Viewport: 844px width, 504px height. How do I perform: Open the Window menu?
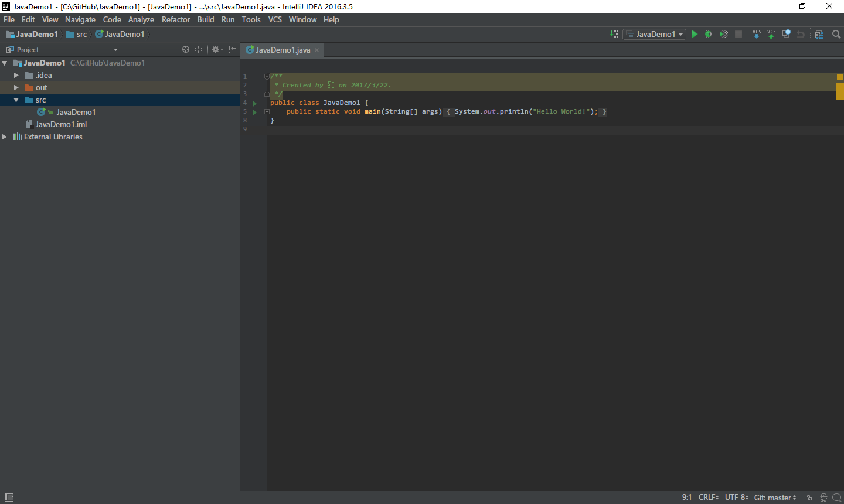302,19
